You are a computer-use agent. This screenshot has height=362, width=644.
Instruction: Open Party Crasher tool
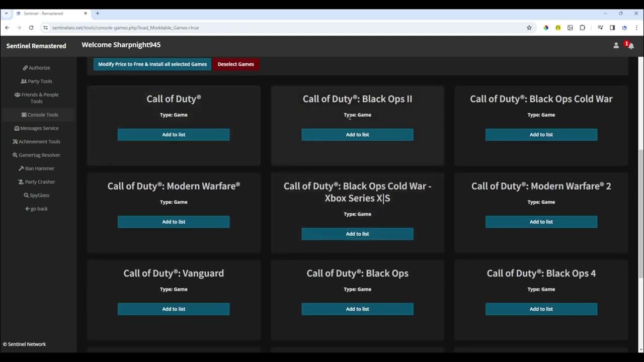[x=36, y=182]
